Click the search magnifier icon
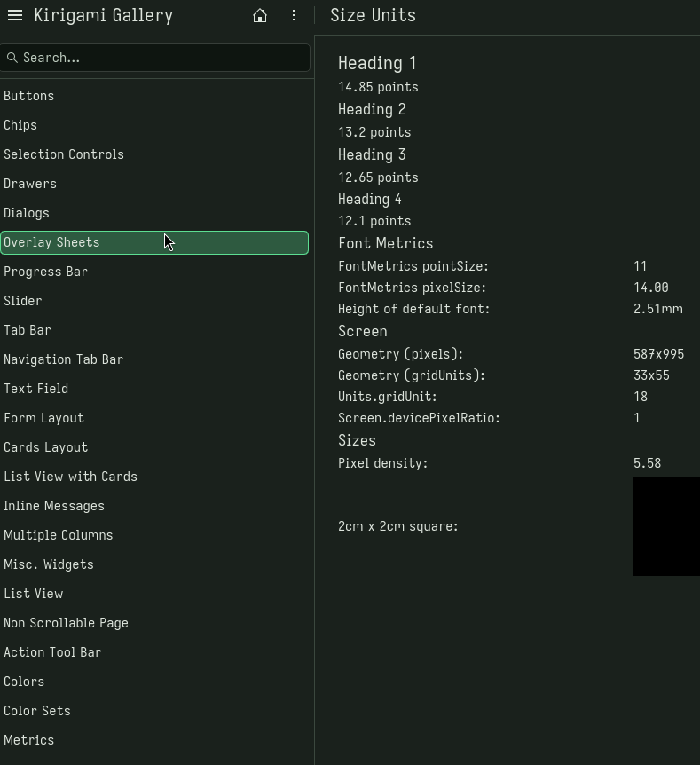The height and width of the screenshot is (765, 700). click(12, 58)
